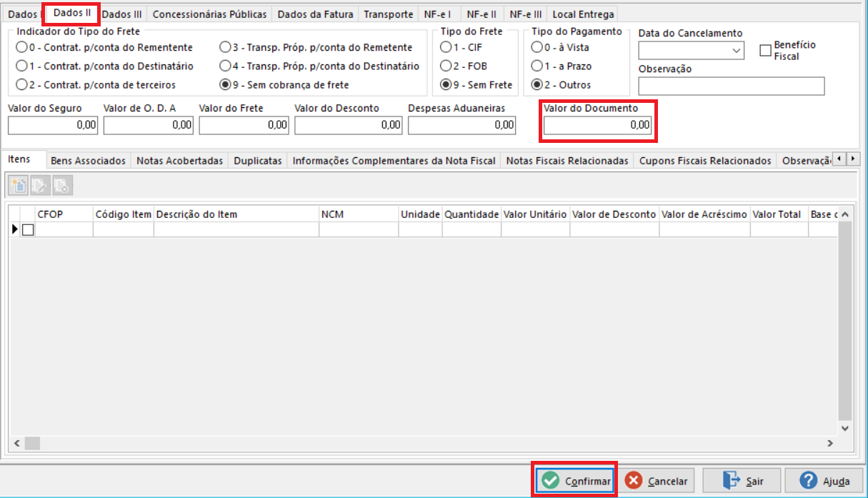Click the red X icon on Cancelar
The image size is (868, 498).
tap(633, 481)
